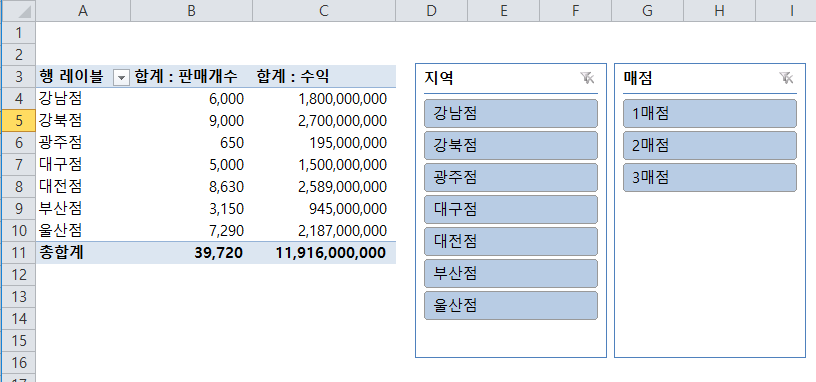Select row 1 header
The image size is (816, 382).
19,33
